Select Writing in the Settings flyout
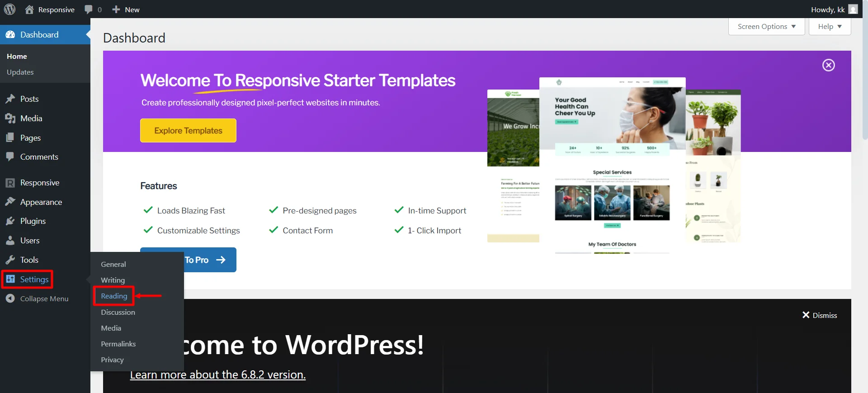The width and height of the screenshot is (868, 393). [x=113, y=280]
